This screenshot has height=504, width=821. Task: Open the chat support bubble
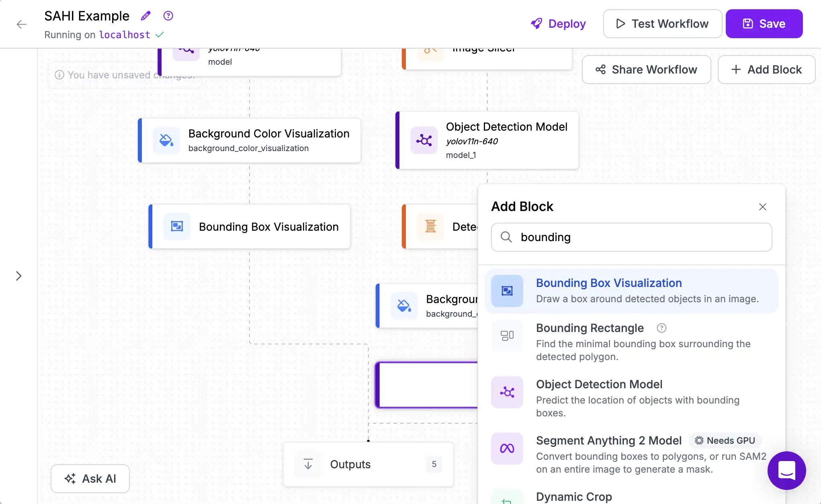[786, 470]
